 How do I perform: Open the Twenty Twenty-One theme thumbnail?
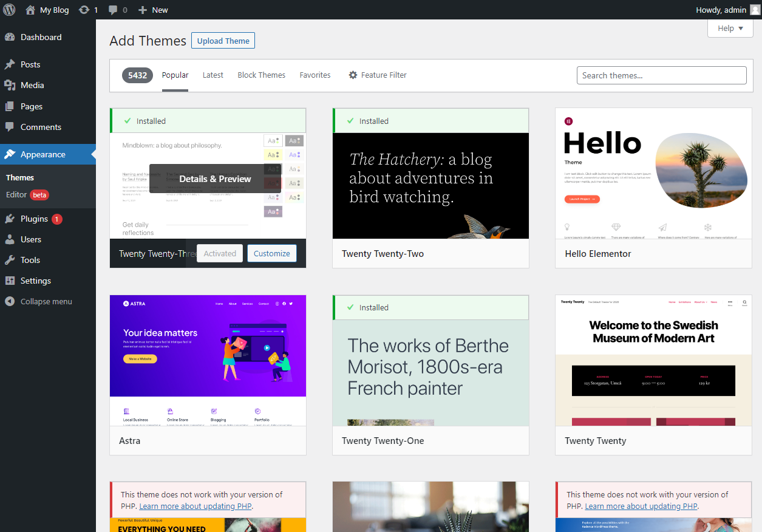[430, 373]
